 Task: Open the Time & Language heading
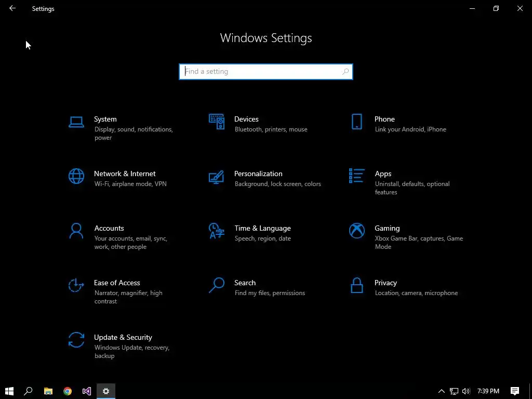tap(262, 229)
